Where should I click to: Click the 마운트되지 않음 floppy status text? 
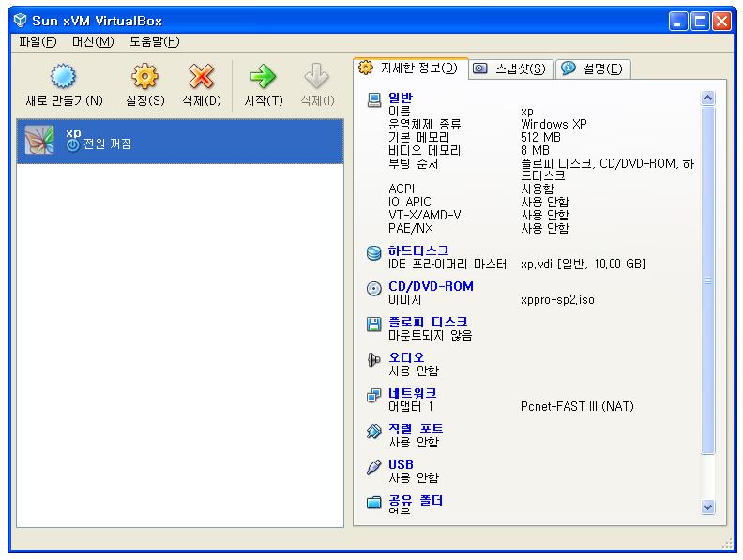click(x=431, y=336)
